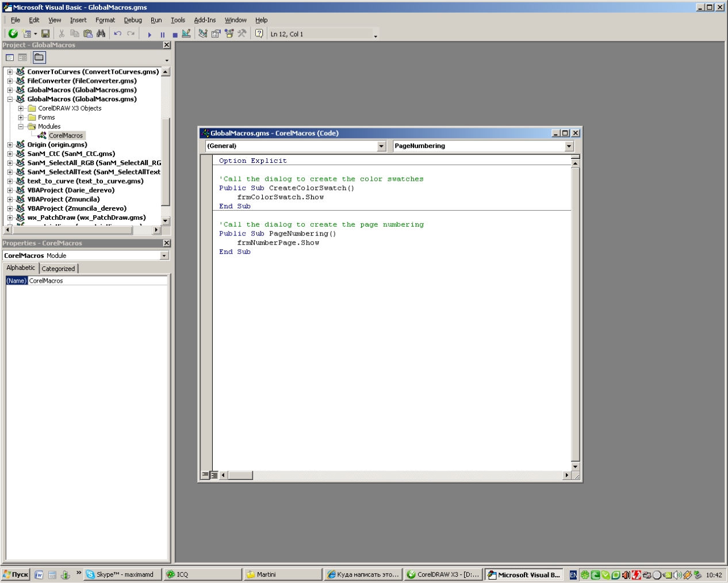Open the Tools menu

click(178, 20)
